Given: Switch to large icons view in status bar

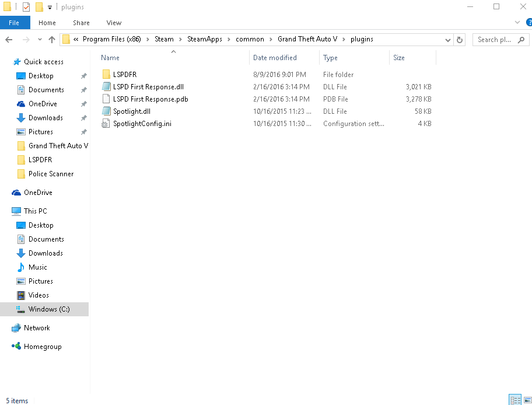Looking at the screenshot, I should pos(527,400).
